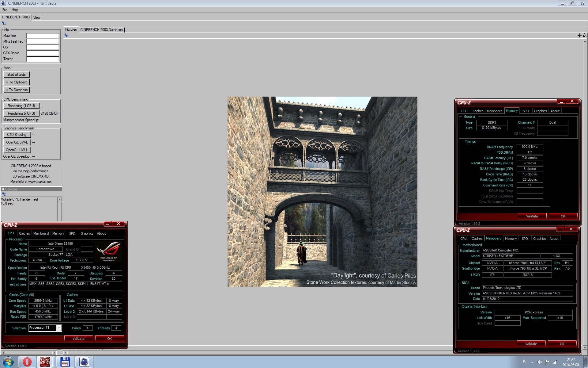Click the Console panel collapse icon
Image resolution: width=588 pixels, height=368 pixels.
[3, 189]
